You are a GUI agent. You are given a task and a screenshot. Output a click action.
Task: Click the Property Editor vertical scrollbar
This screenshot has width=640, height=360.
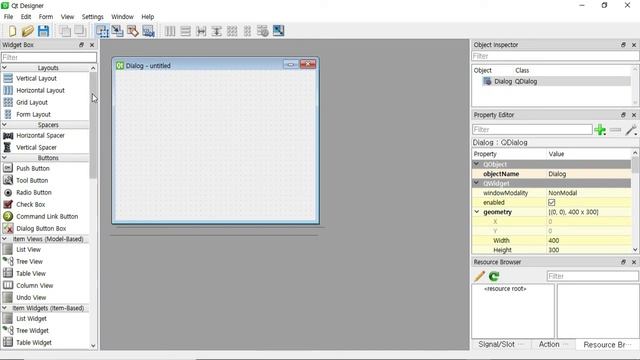click(635, 166)
